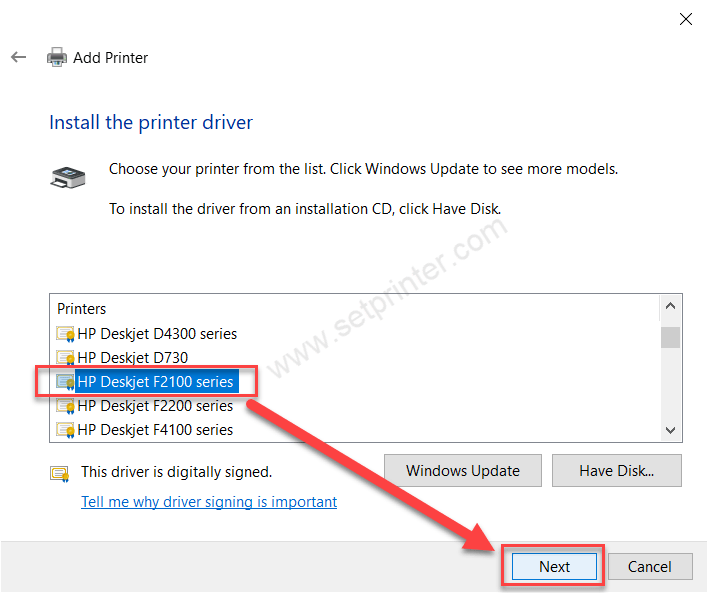
Task: Click 'This driver is digitally signed.' text
Action: click(177, 472)
